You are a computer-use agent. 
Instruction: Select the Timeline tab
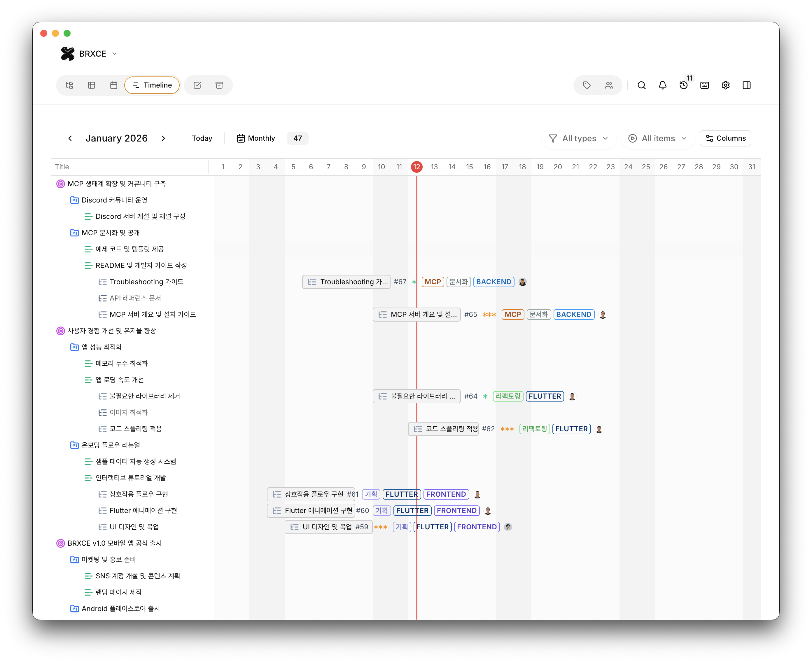coord(152,85)
